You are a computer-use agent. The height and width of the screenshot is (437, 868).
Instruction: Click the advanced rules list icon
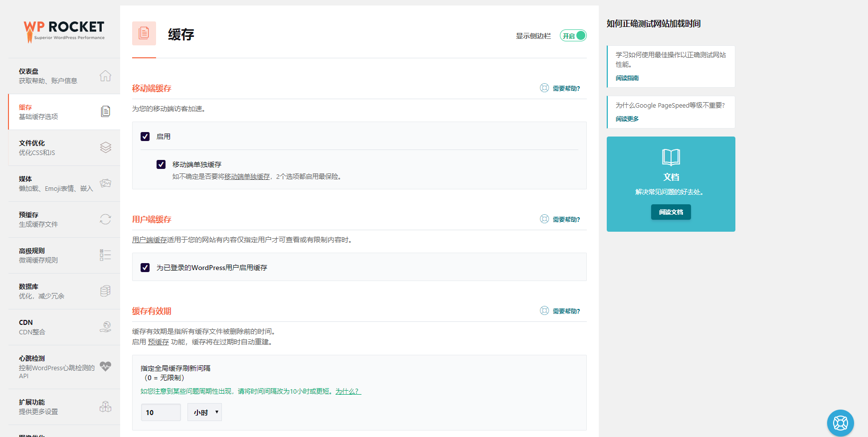[x=105, y=255]
